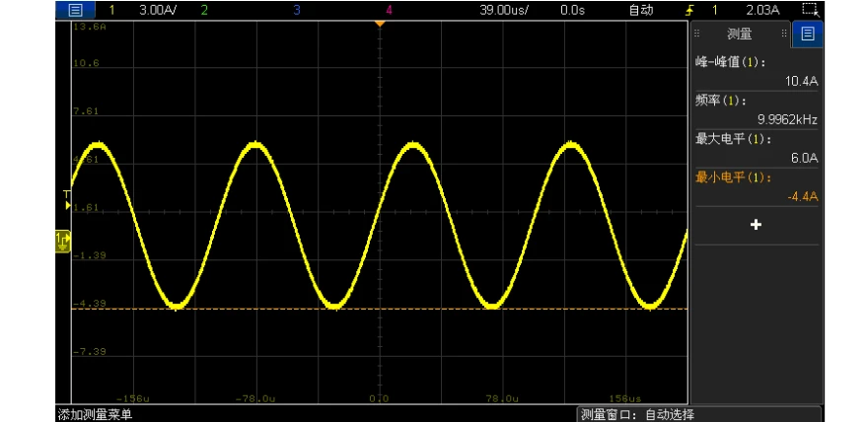Click the orange trigger time marker
This screenshot has height=422, width=868.
[380, 24]
